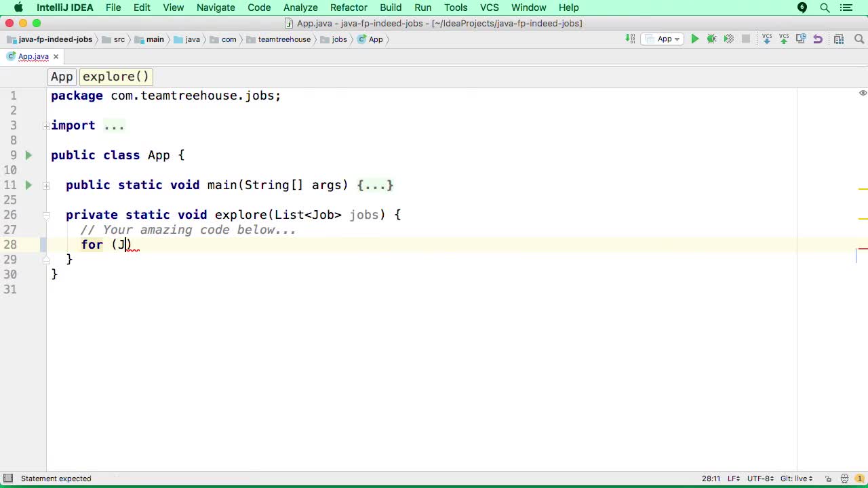Expand the {...} placeholder in main
Image resolution: width=868 pixels, height=488 pixels.
tap(375, 185)
